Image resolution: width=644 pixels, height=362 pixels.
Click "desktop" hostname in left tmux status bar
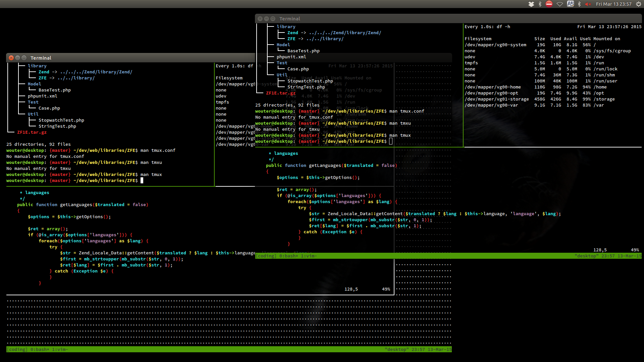click(x=397, y=350)
